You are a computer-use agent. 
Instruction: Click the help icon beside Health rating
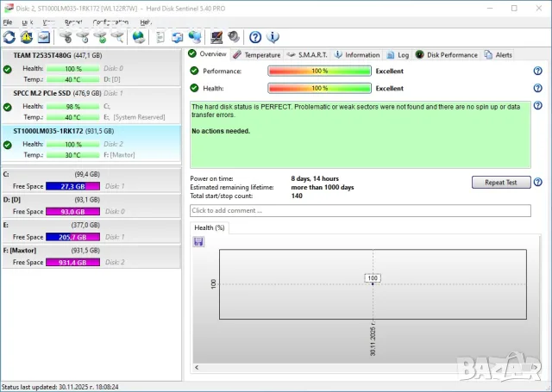[x=537, y=88]
